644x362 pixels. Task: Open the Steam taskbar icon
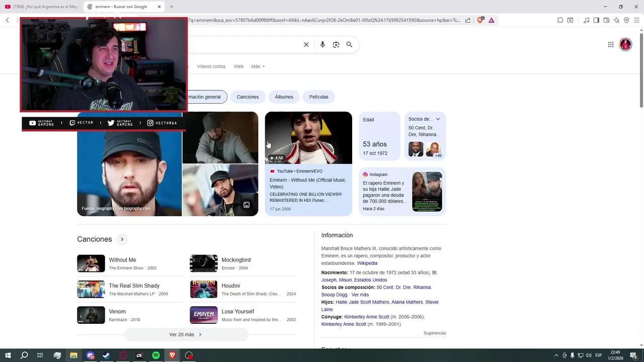107,355
